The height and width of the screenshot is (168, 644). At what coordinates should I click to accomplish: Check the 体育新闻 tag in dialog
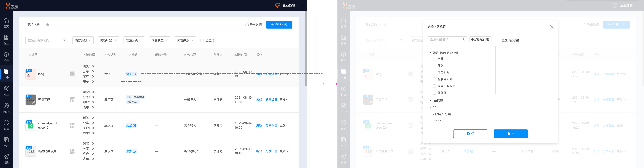click(x=435, y=72)
